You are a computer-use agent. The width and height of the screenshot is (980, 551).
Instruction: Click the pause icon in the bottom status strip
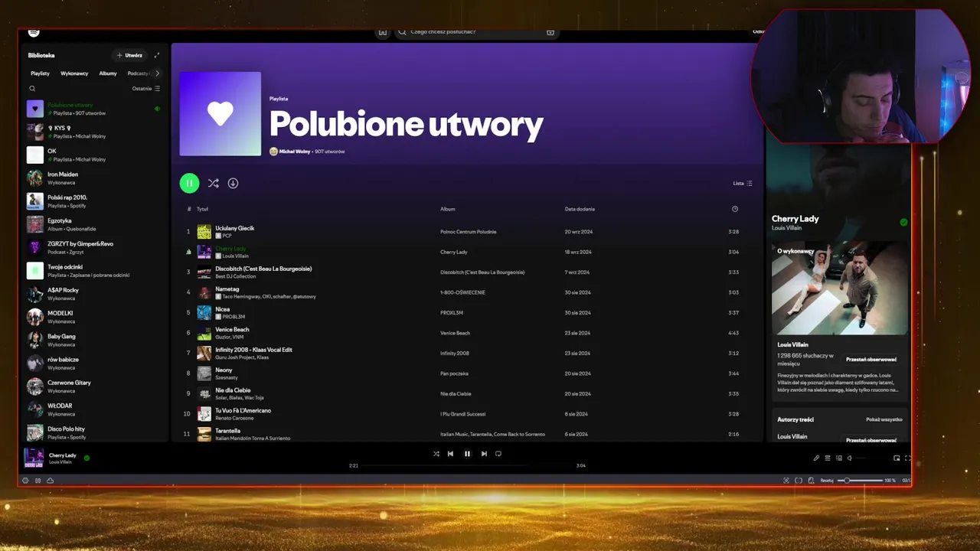38,481
